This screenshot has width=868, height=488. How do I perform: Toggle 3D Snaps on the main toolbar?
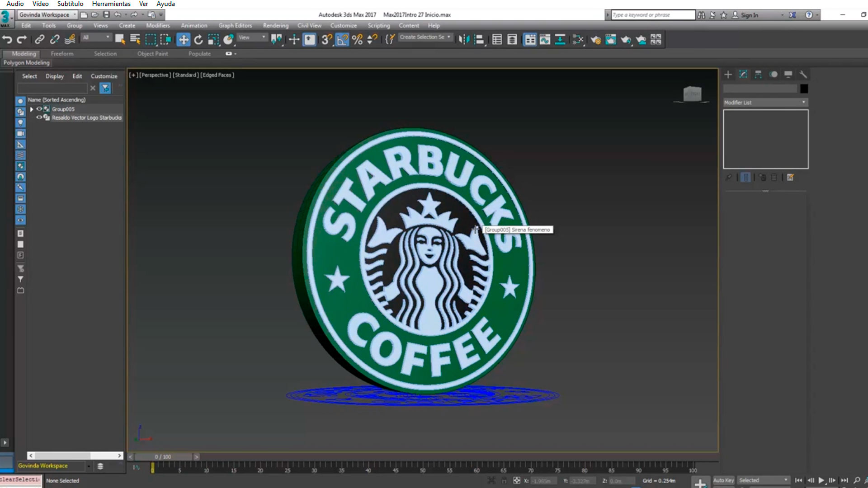pos(326,40)
